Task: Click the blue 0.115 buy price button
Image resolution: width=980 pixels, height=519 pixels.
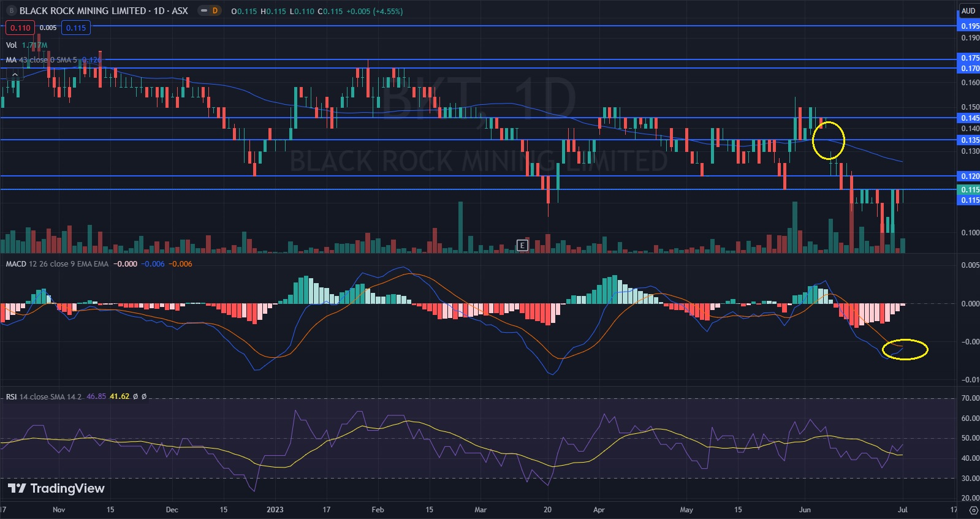Action: tap(76, 28)
